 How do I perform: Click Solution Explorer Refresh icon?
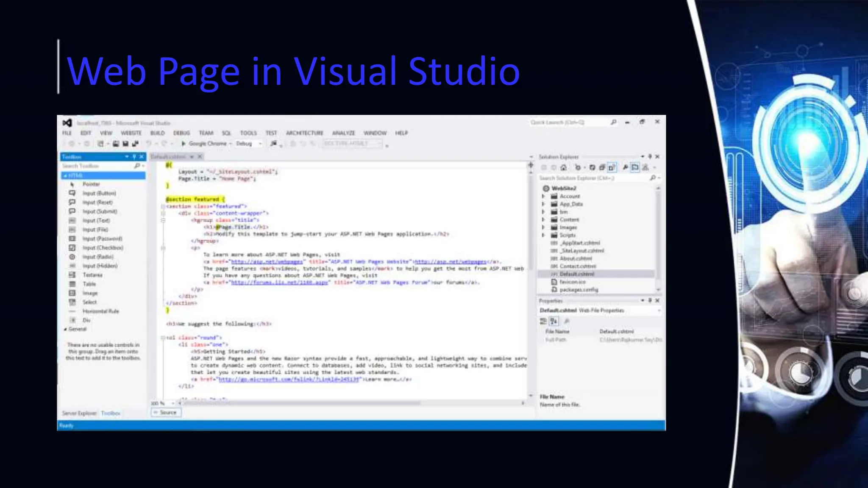tap(592, 168)
